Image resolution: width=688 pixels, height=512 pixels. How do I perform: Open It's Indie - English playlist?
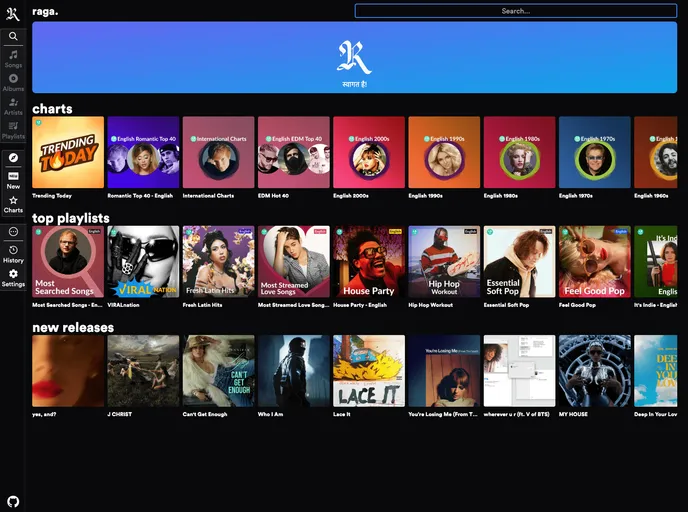tap(656, 261)
